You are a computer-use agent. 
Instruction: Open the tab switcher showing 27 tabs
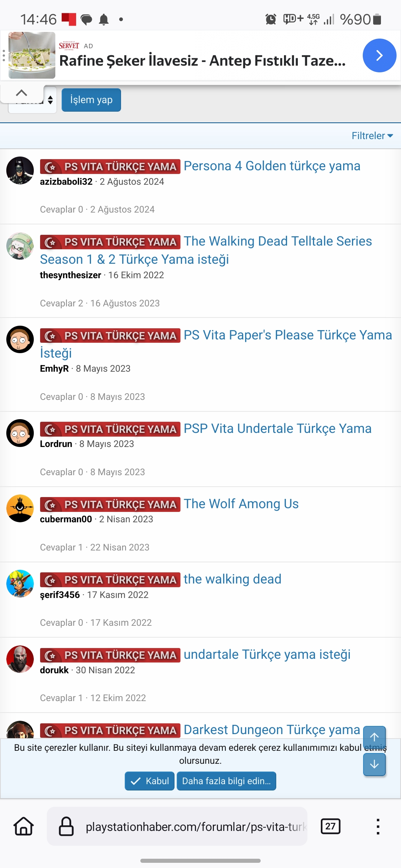point(330,826)
